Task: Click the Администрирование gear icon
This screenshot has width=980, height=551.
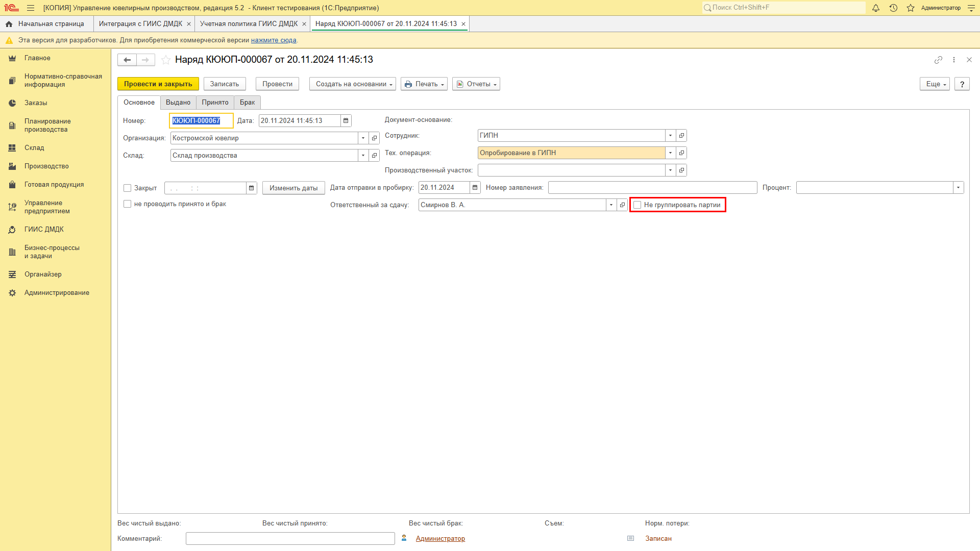Action: (12, 293)
